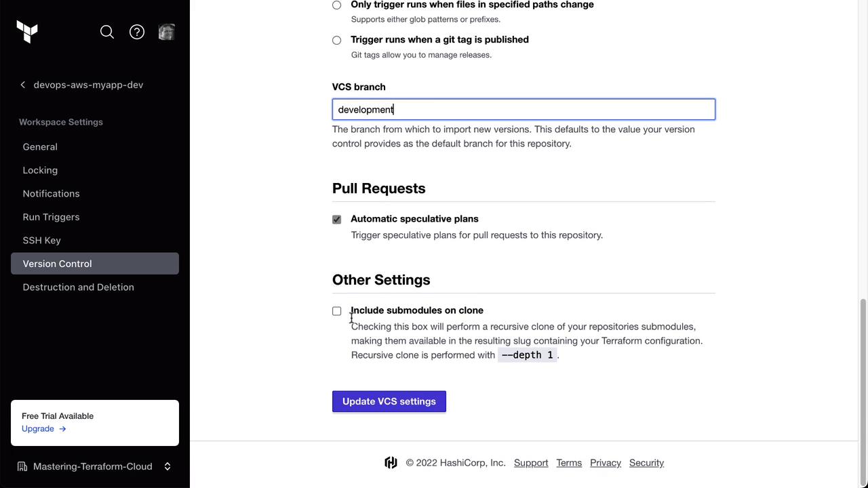
Task: Uncheck Automatic speculative plans
Action: (336, 220)
